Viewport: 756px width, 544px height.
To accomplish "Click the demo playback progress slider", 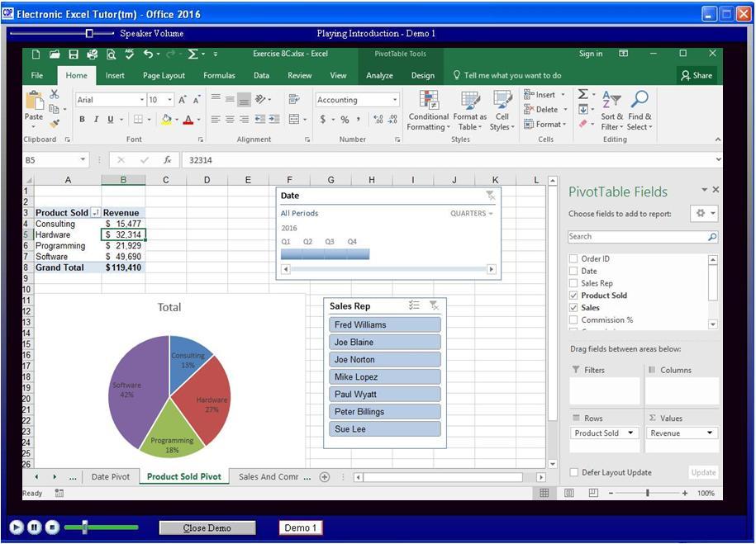I will pos(85,527).
